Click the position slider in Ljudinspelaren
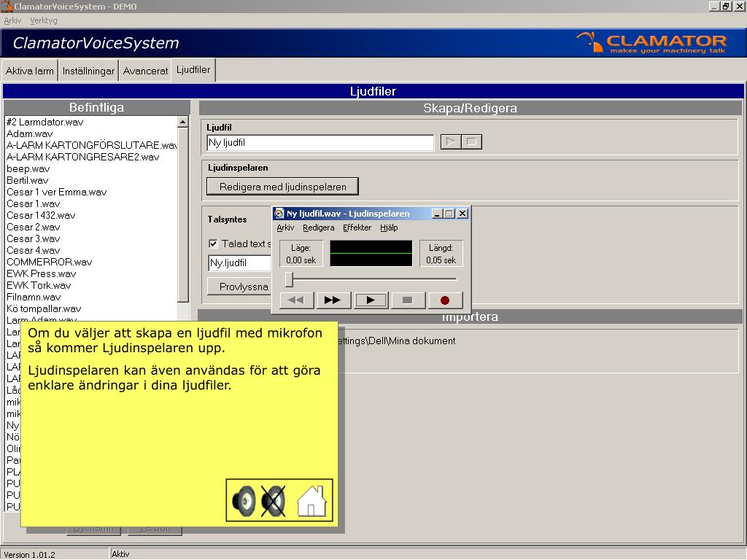The width and height of the screenshot is (747, 560). 290,279
